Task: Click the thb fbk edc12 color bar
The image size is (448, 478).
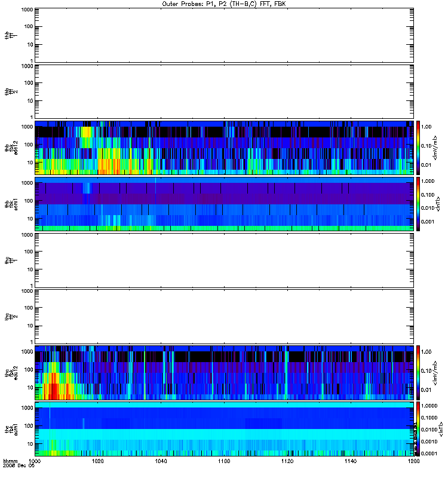Action: [x=418, y=148]
